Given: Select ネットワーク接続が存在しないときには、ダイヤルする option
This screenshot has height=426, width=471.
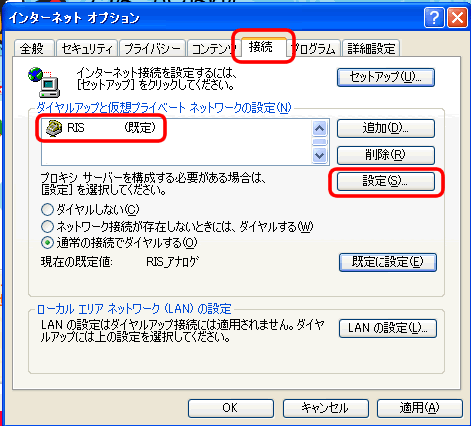Looking at the screenshot, I should pos(47,226).
